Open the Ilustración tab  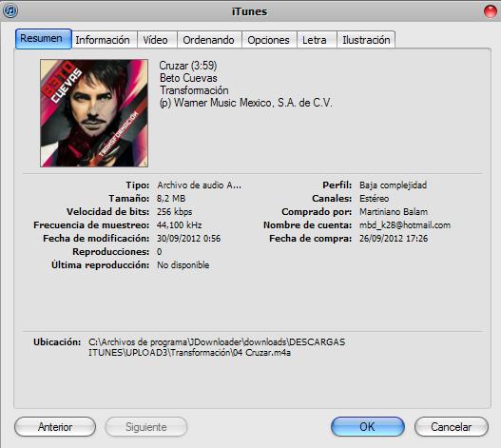coord(366,40)
